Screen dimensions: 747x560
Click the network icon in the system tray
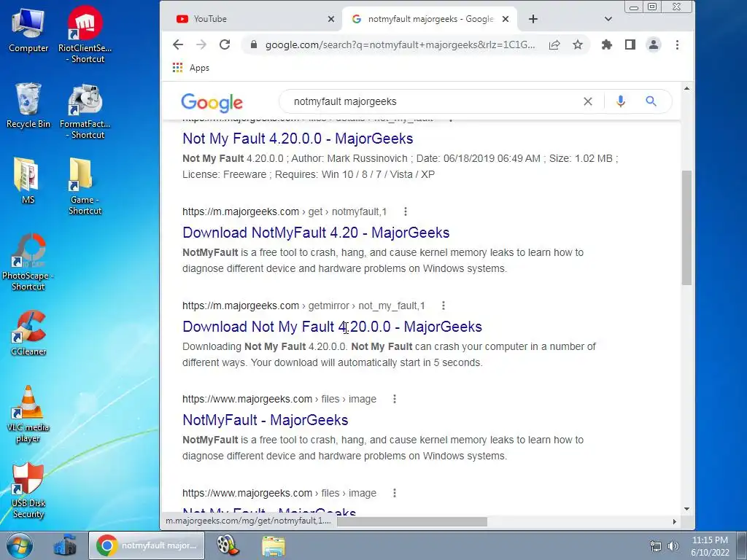[x=656, y=546]
